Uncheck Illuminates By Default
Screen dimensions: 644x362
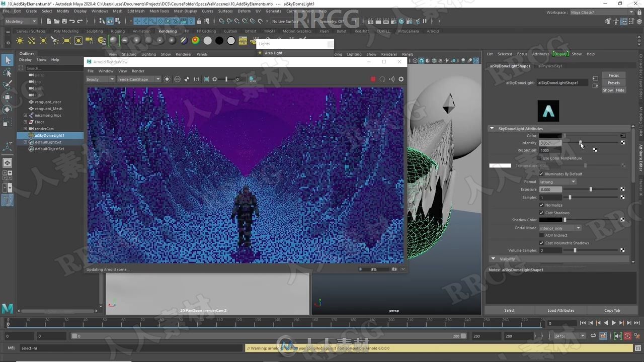pos(541,174)
